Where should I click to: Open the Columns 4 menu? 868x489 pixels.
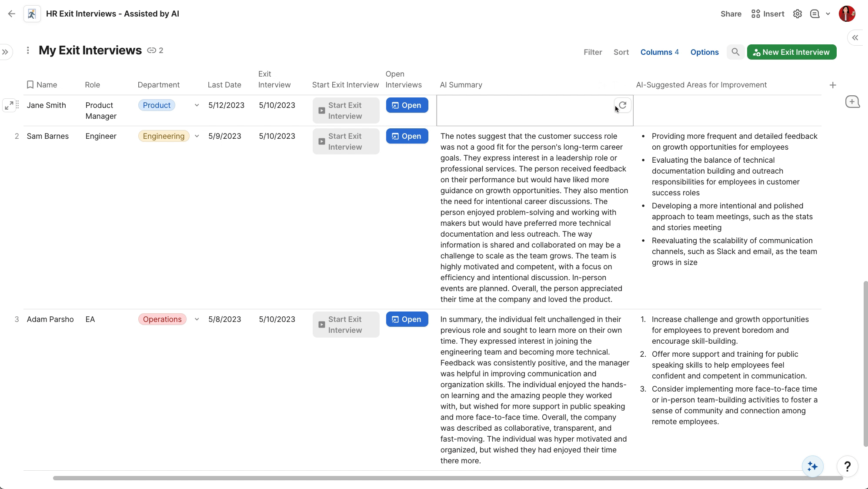(x=659, y=52)
